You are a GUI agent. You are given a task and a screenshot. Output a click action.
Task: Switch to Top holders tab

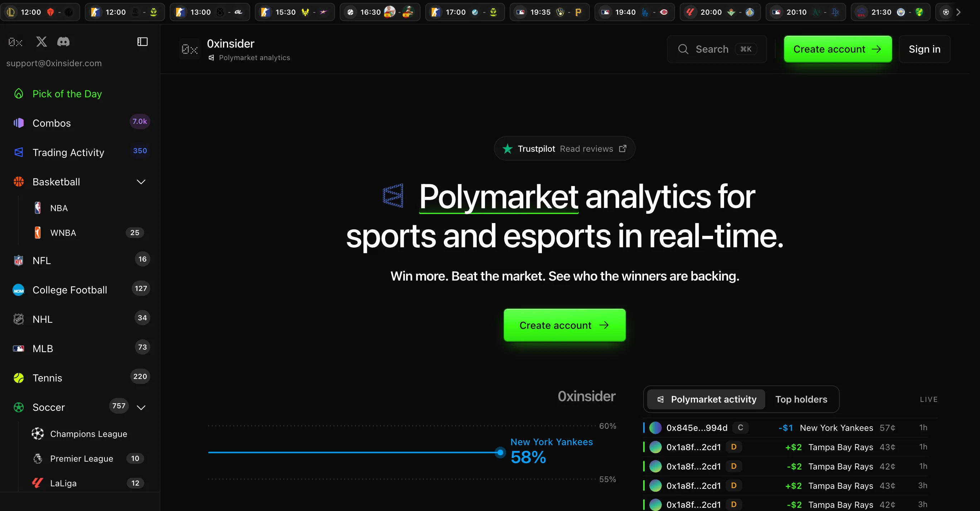pyautogui.click(x=801, y=399)
